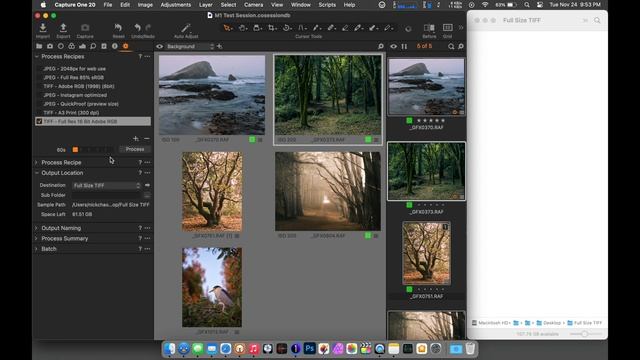Open the Library tool tab folder icon

(39, 46)
